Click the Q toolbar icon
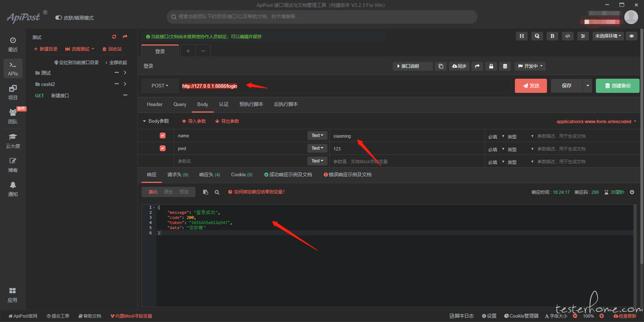The width and height of the screenshot is (644, 322). [537, 36]
